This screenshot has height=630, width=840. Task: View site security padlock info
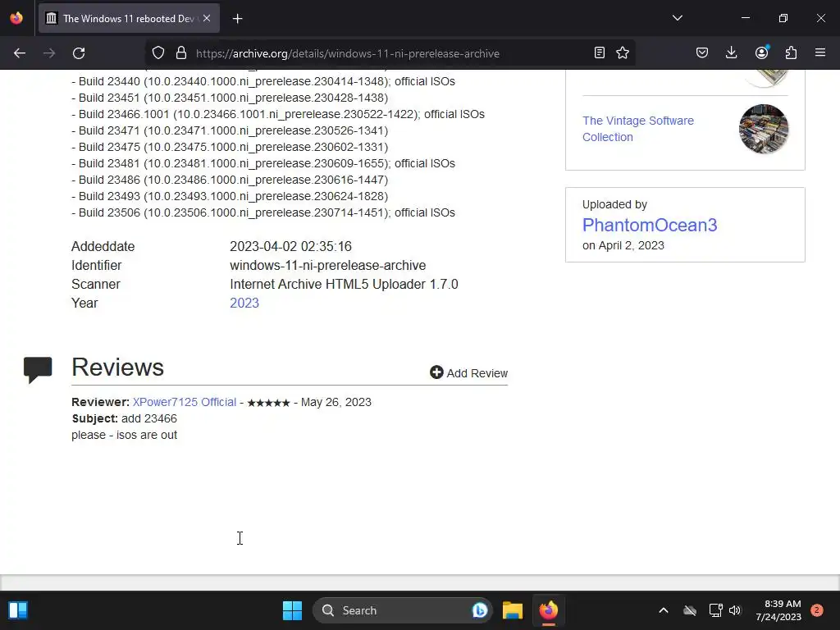181,53
